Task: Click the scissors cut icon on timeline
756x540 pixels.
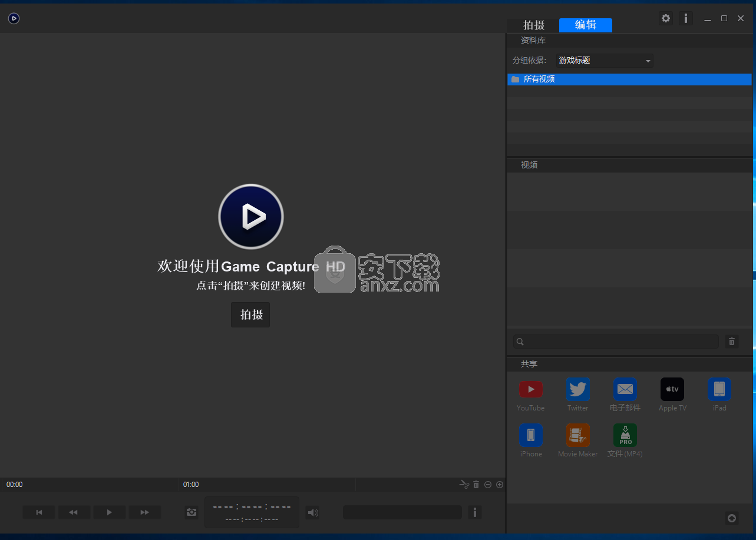Action: (464, 485)
